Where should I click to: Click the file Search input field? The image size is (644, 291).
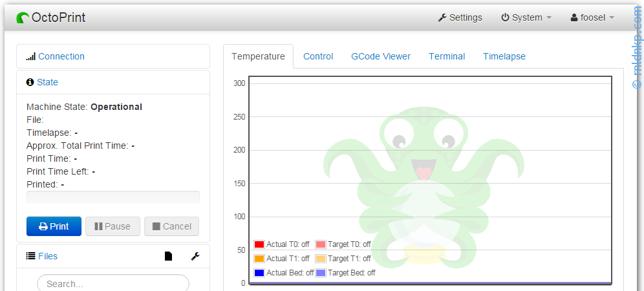coord(113,284)
